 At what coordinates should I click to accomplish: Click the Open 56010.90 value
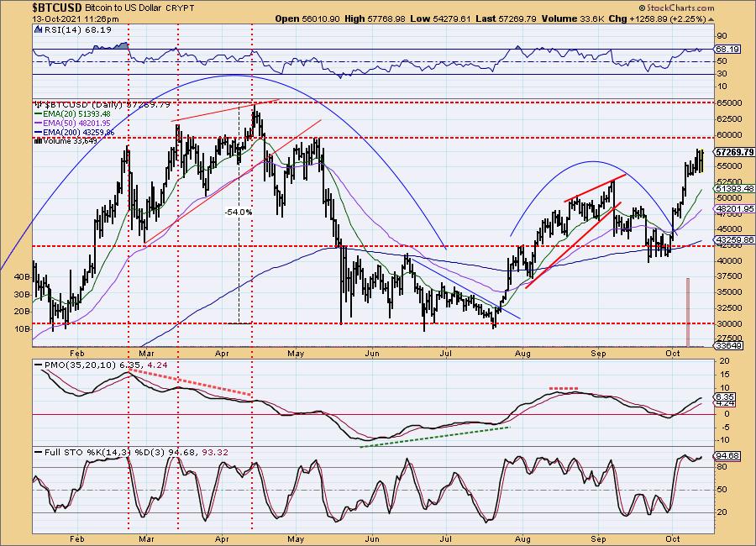[x=307, y=18]
